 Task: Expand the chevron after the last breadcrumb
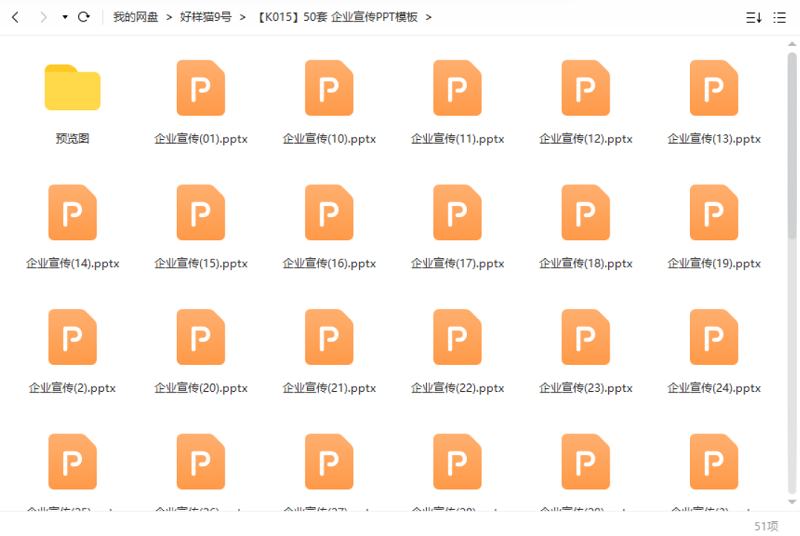click(429, 17)
